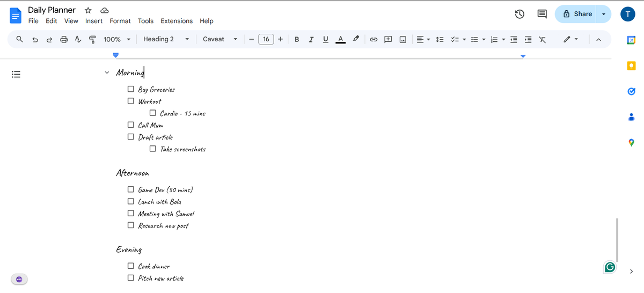Open the Share options arrow
This screenshot has width=644, height=293.
(604, 14)
